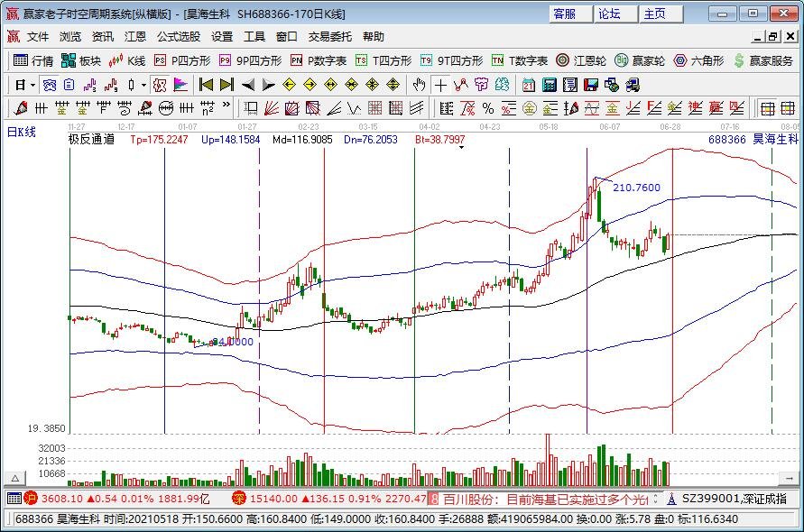The width and height of the screenshot is (804, 532).
Task: Toggle the second grid layout icon
Action: [x=788, y=109]
